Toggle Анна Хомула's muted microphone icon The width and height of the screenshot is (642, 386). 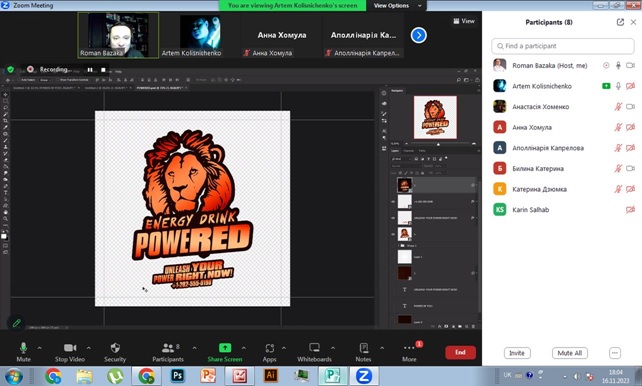(x=618, y=127)
